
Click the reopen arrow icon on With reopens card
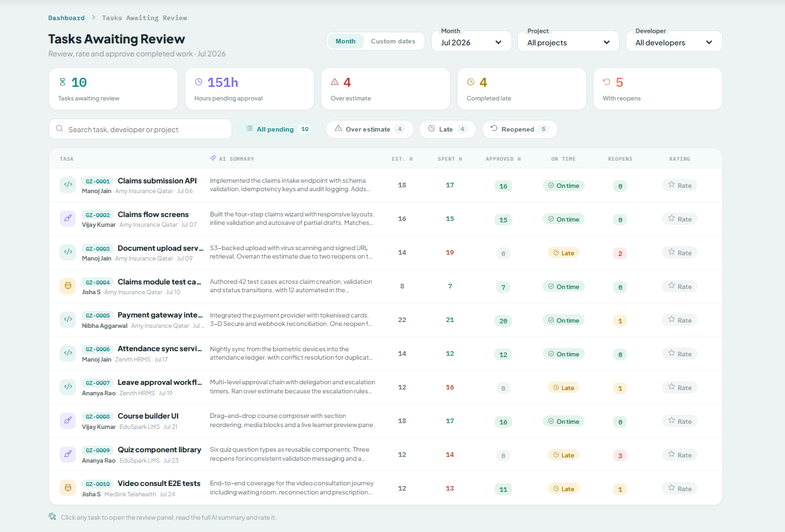point(607,82)
